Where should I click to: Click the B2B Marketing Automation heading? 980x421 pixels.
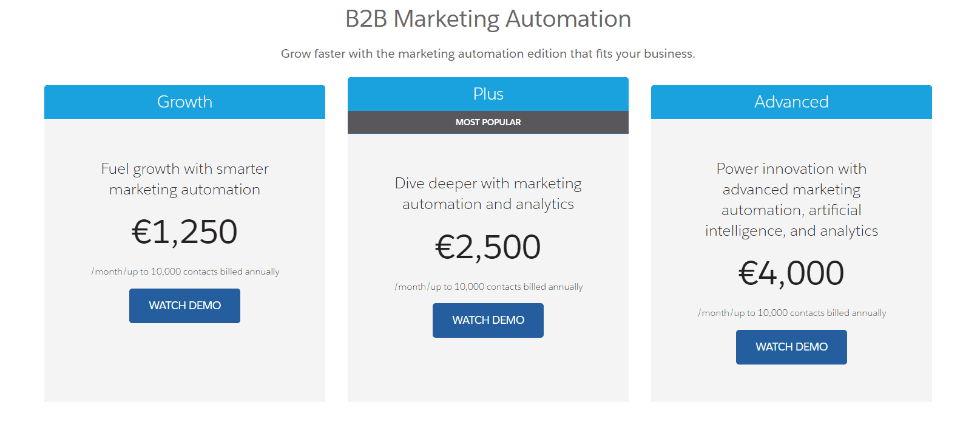pyautogui.click(x=488, y=19)
